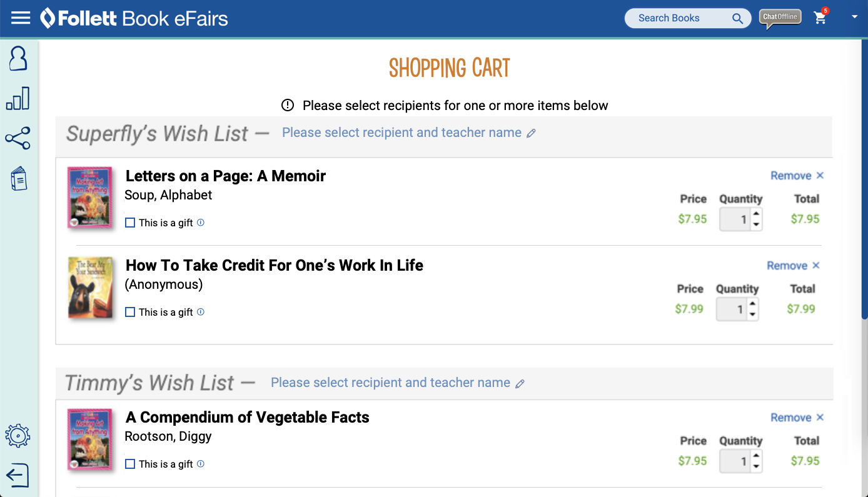The image size is (868, 497).
Task: Click the Chat Offline bubble
Action: 779,17
